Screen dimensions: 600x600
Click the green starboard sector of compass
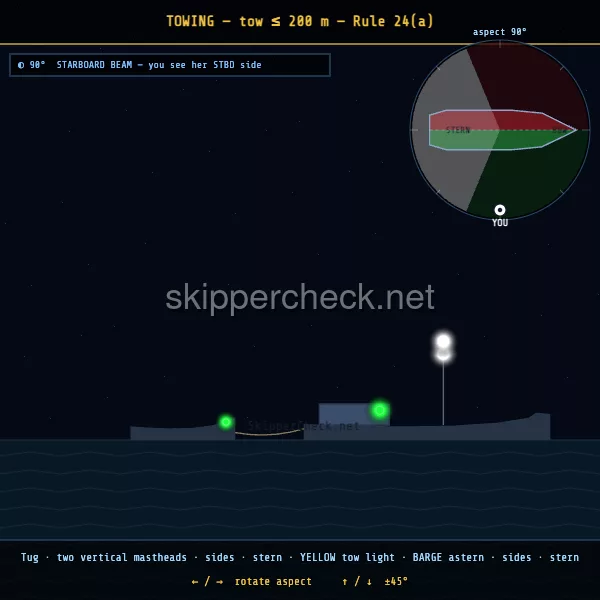[536, 176]
